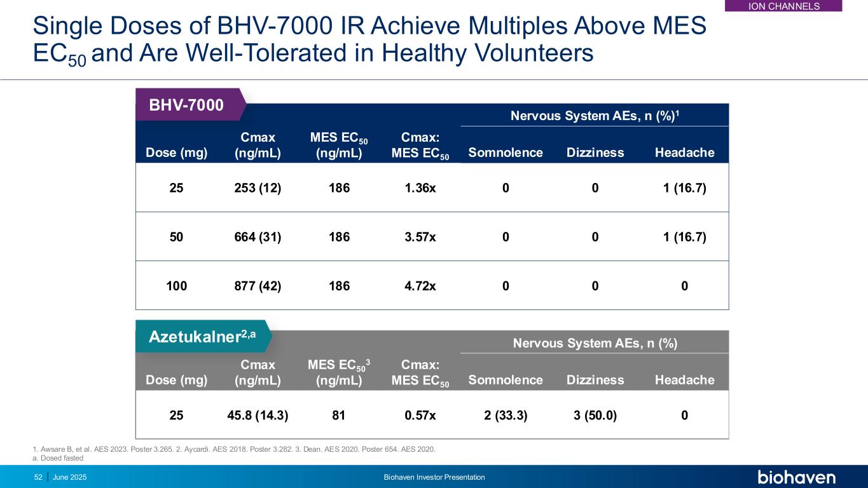
Task: Select the Cmax value 877 (42)
Action: 258,286
